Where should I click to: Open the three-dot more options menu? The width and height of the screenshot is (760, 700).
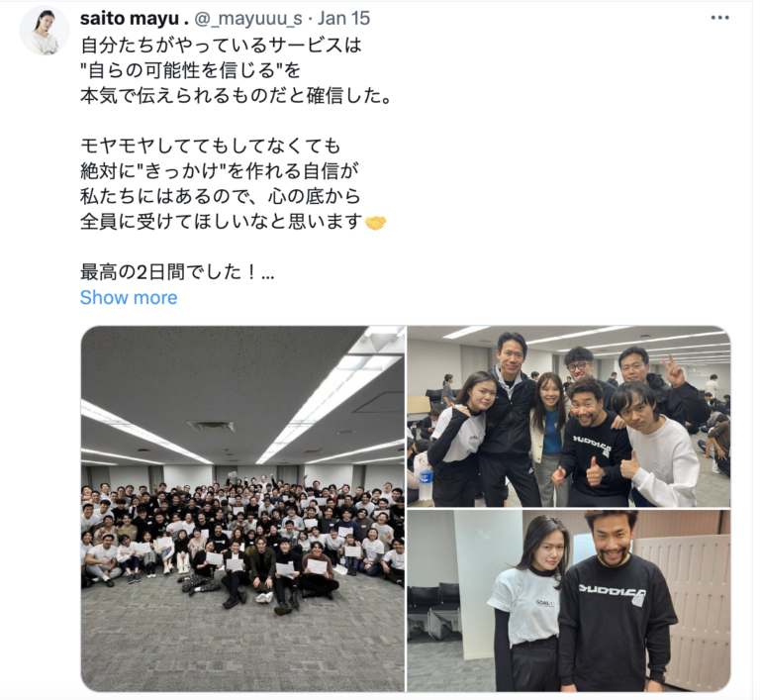click(x=719, y=18)
